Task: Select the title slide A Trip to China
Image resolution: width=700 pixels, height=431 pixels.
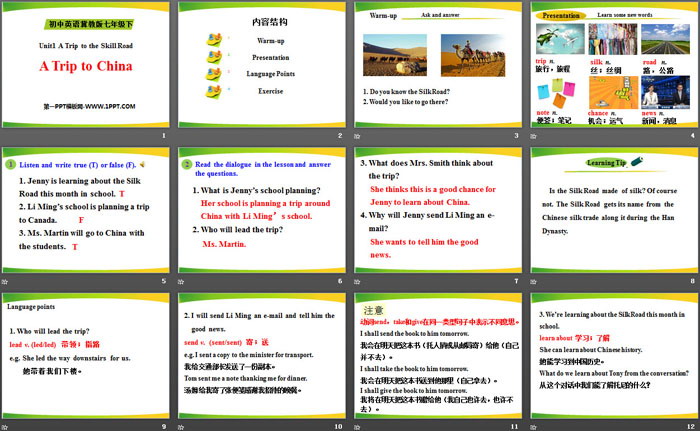Action: (86, 72)
